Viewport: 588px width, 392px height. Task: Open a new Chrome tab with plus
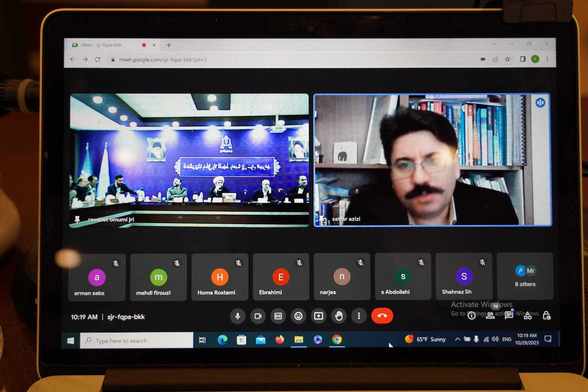(169, 45)
